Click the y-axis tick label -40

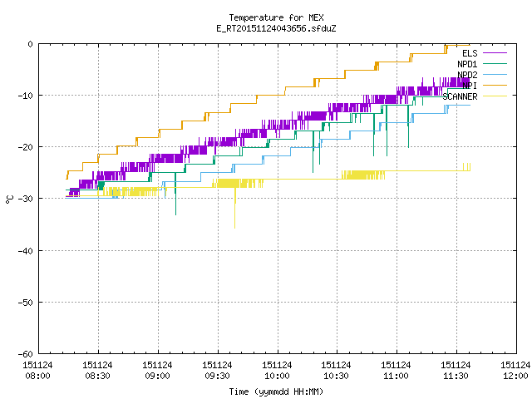pos(26,251)
